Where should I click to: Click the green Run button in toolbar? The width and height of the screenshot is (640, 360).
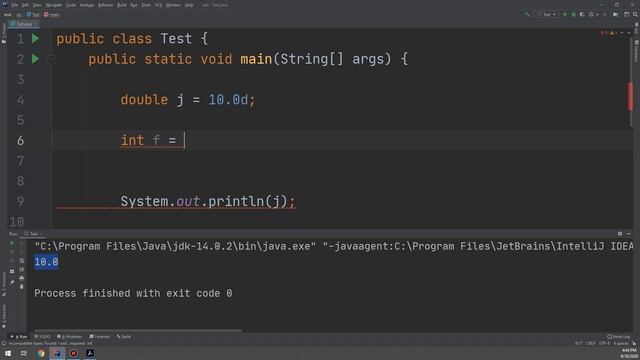coord(565,14)
